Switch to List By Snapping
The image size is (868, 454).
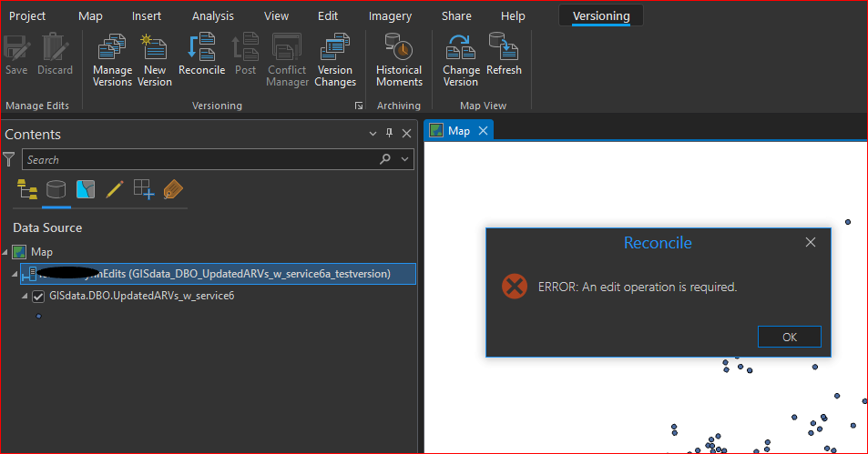143,189
